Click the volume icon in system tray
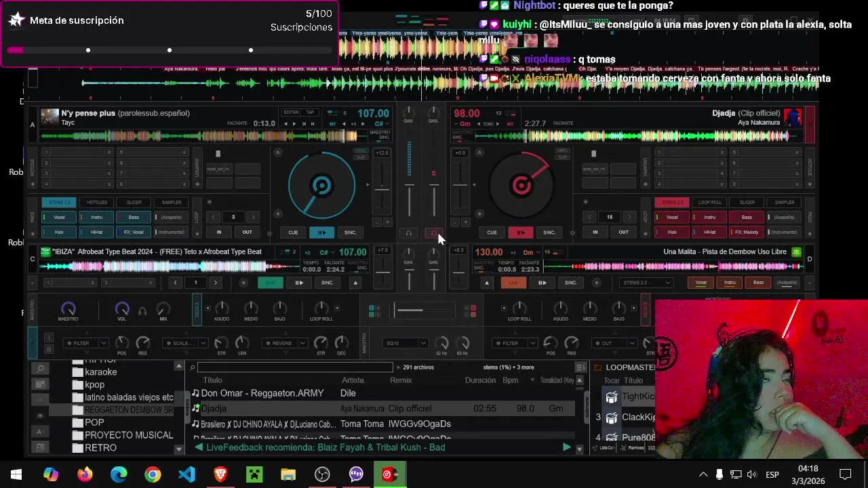This screenshot has height=488, width=868. [x=751, y=474]
